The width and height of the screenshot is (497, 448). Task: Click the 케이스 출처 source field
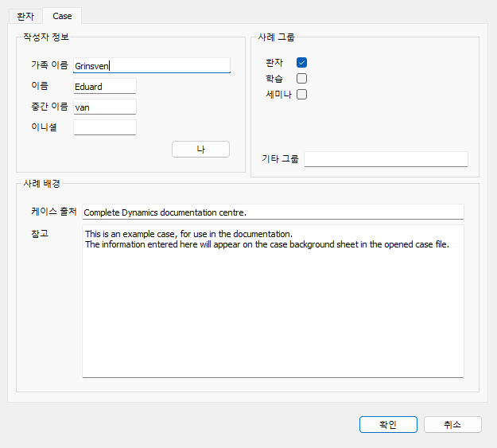click(273, 212)
